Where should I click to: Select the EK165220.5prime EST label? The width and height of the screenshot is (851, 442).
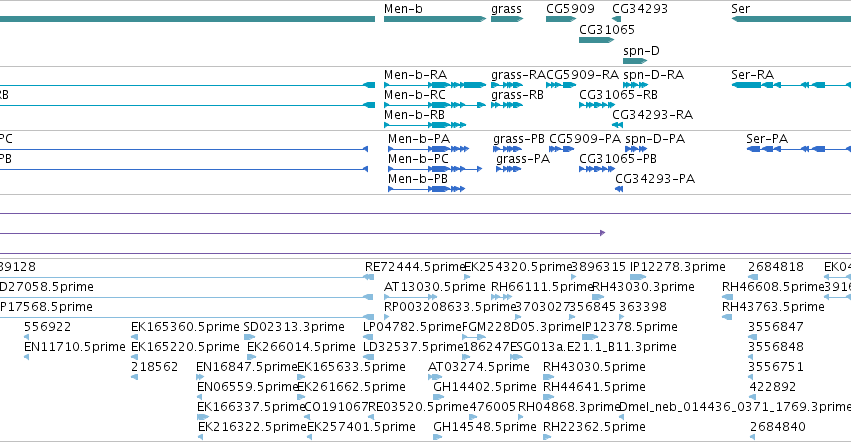(185, 346)
